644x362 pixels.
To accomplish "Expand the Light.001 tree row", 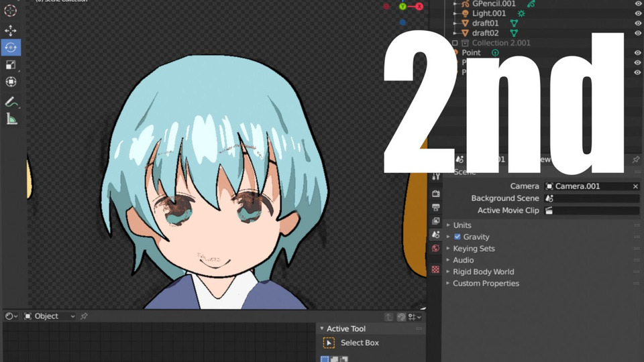I will 455,13.
